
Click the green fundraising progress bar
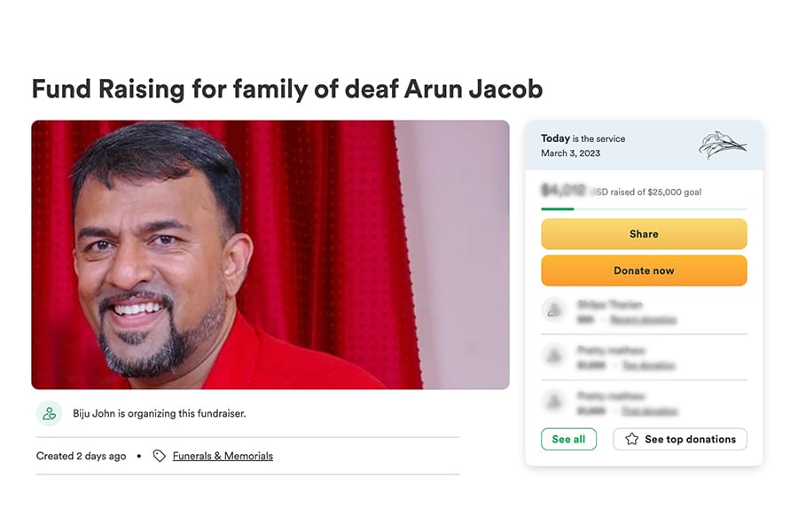[x=558, y=209]
